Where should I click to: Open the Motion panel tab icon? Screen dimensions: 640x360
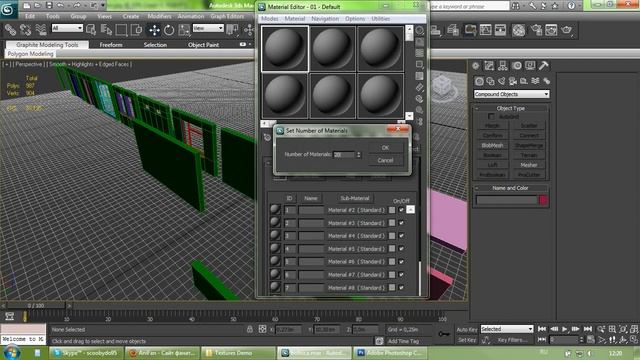[517, 66]
